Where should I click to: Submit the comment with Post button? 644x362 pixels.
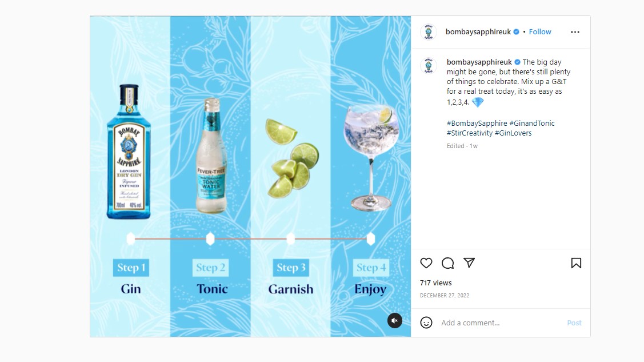click(x=574, y=323)
